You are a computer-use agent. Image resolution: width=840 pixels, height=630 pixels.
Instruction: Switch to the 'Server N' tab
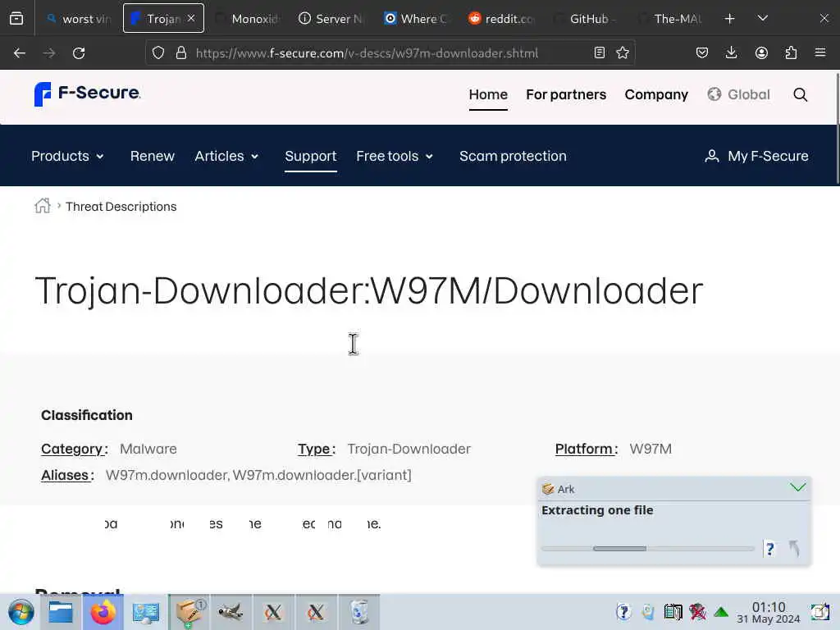331,19
